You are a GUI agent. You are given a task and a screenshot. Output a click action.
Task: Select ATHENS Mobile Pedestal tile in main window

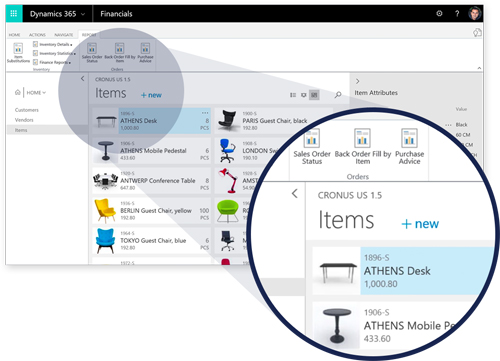[151, 151]
